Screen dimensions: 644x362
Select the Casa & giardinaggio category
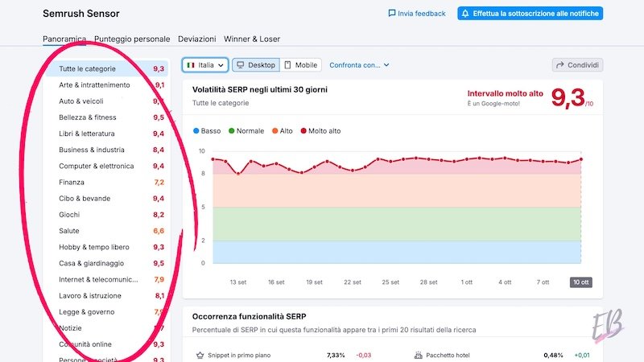pyautogui.click(x=107, y=263)
